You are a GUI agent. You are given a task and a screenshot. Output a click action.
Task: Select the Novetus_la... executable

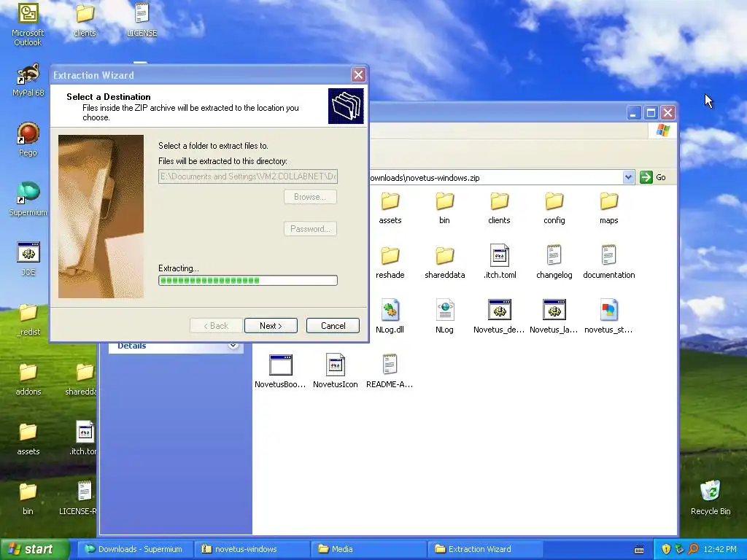[554, 316]
